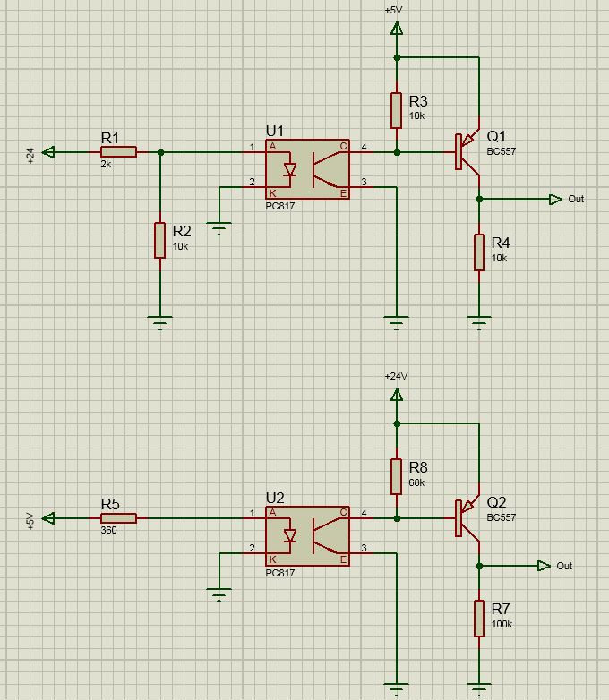The image size is (609, 700).
Task: Click the +5V power terminal above R3
Action: point(397,29)
